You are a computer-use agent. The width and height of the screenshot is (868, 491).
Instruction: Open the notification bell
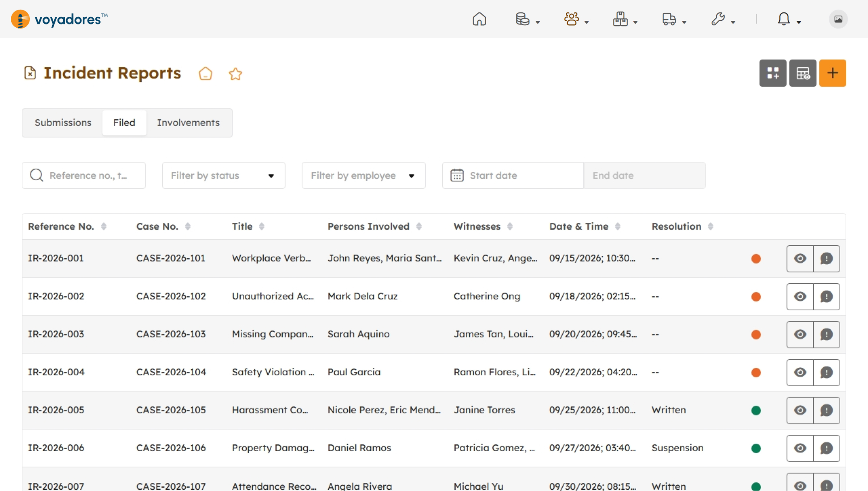coord(784,19)
